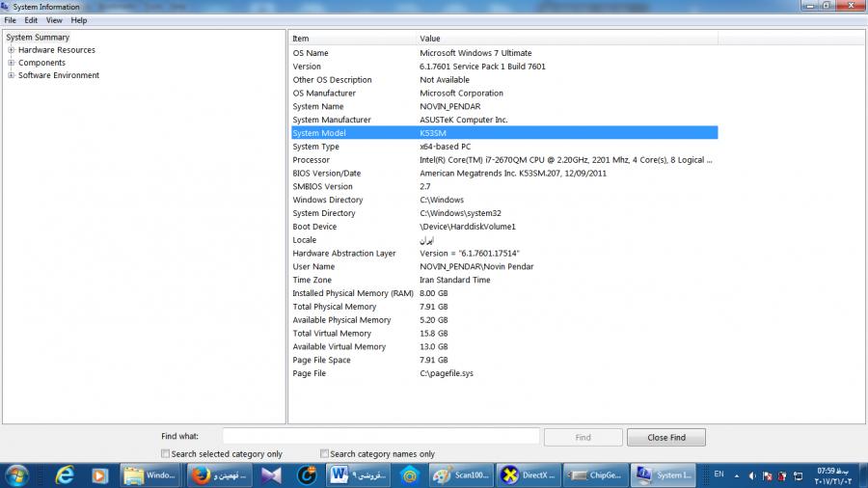Open the Visual Studio taskbar icon
Screen dimensions: 868x488
tap(271, 475)
